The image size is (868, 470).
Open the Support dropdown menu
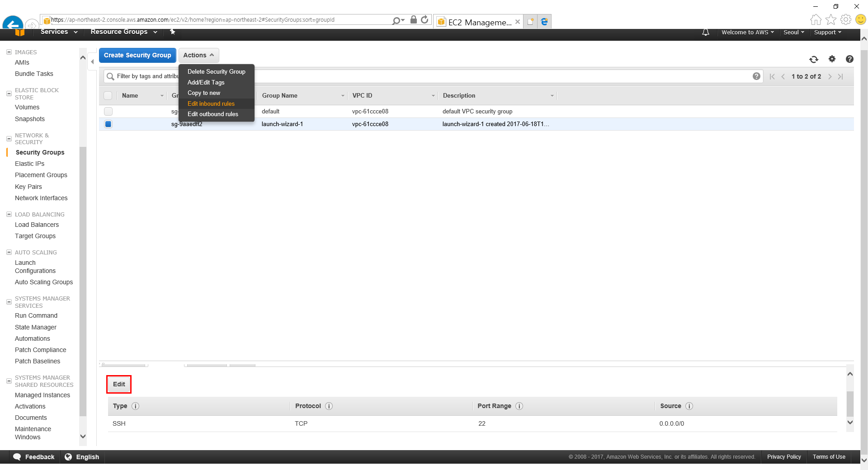click(x=828, y=32)
